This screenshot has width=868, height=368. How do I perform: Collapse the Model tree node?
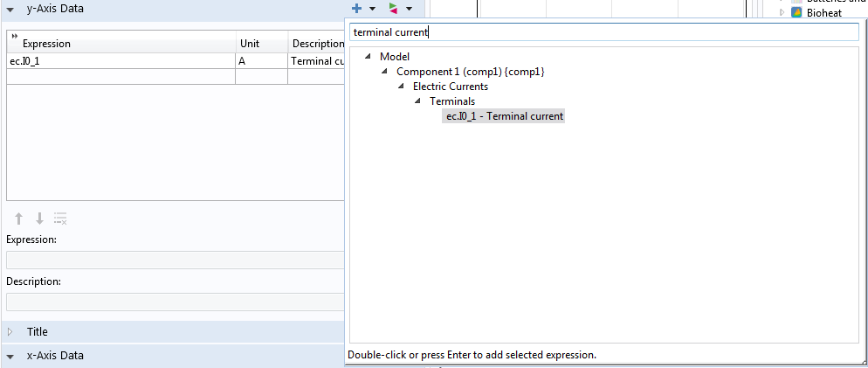[369, 57]
